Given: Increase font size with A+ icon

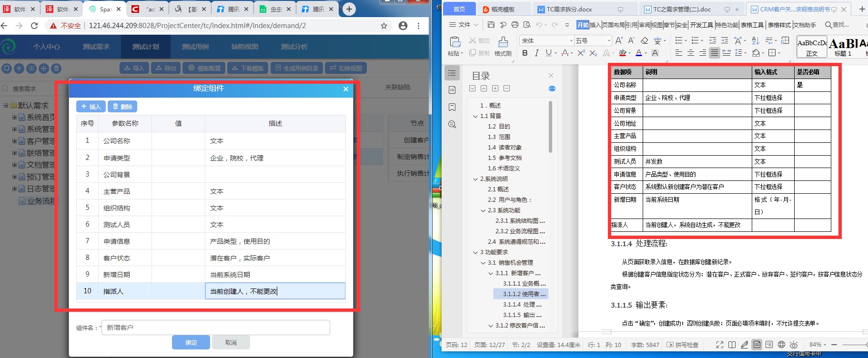Looking at the screenshot, I should click(x=619, y=40).
